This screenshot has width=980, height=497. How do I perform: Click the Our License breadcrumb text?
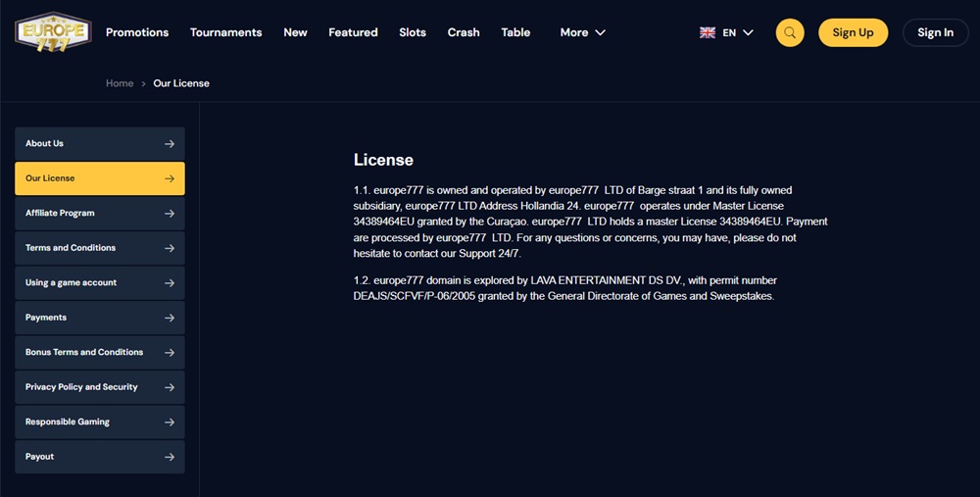181,83
